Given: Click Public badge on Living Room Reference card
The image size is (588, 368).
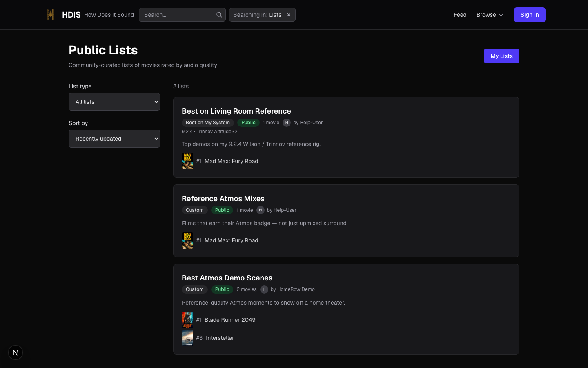Looking at the screenshot, I should pos(248,123).
